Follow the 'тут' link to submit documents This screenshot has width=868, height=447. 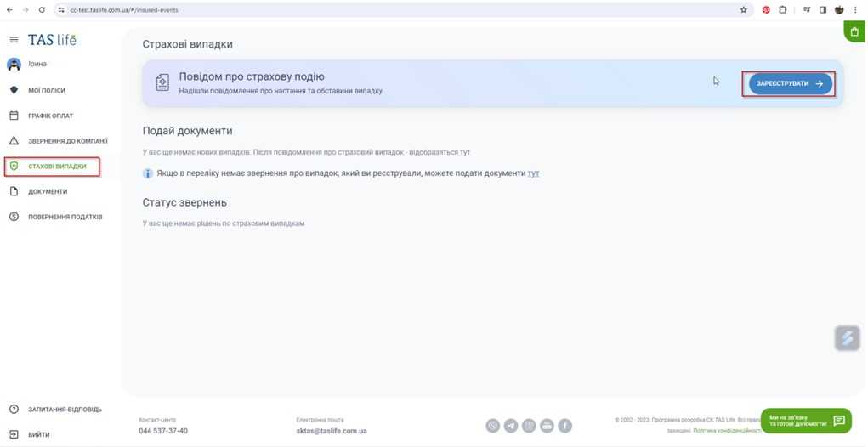tap(533, 173)
